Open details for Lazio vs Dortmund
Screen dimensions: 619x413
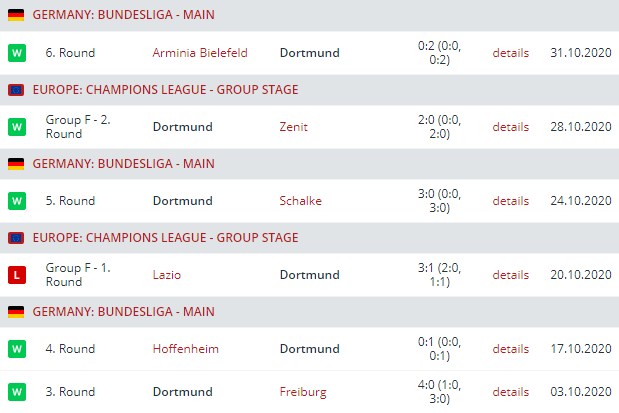[510, 275]
